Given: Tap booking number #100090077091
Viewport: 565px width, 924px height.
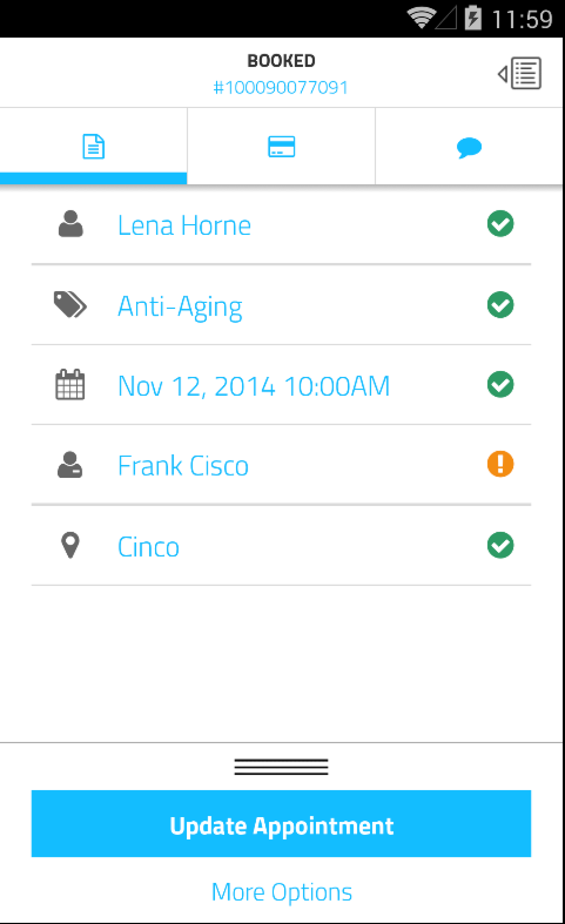Looking at the screenshot, I should [x=281, y=87].
